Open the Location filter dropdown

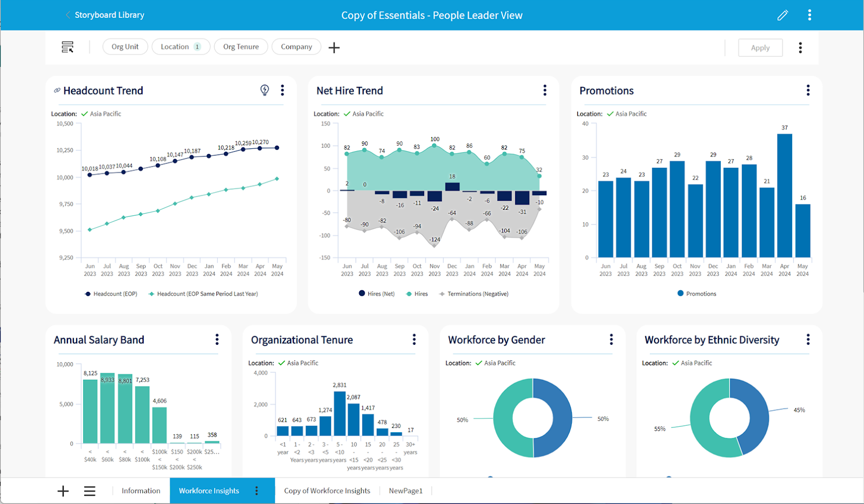tap(180, 47)
